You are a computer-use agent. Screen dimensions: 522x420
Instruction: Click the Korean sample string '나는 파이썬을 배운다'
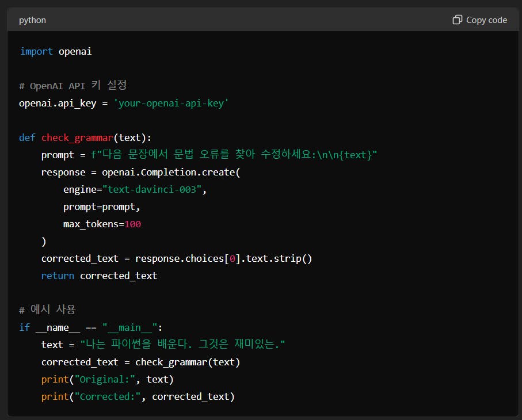tap(182, 344)
